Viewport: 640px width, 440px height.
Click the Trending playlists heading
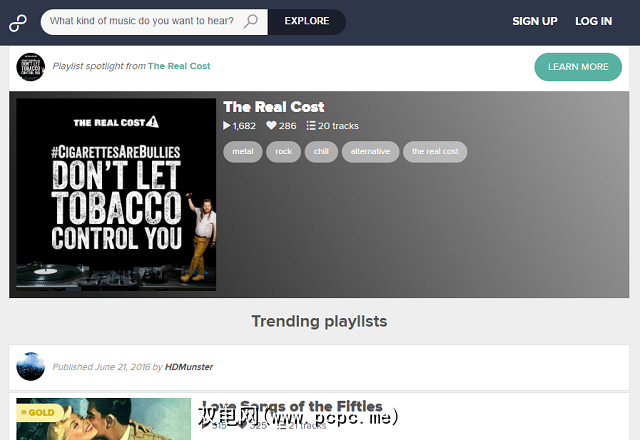pyautogui.click(x=319, y=321)
